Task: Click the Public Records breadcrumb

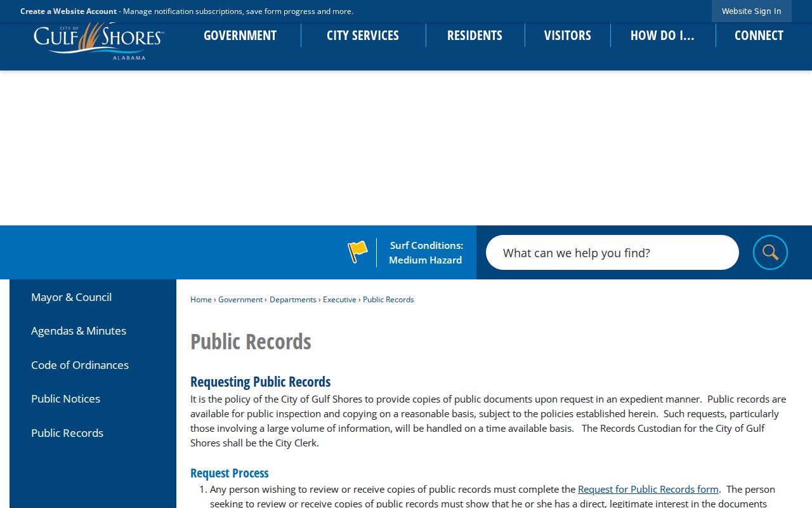Action: pyautogui.click(x=388, y=299)
